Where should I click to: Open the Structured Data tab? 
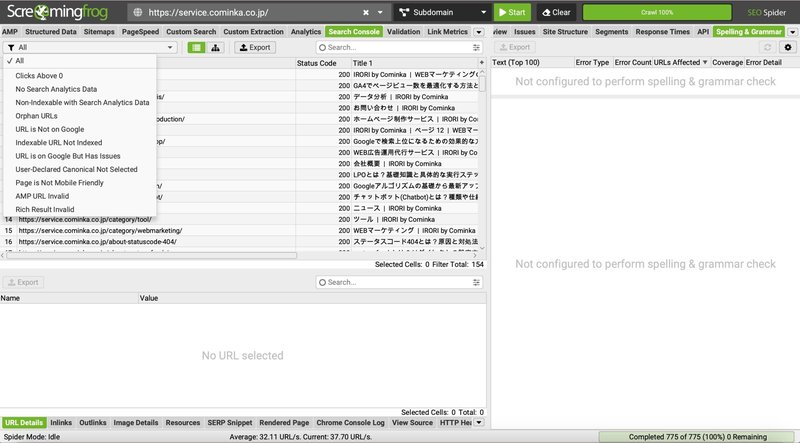coord(51,32)
